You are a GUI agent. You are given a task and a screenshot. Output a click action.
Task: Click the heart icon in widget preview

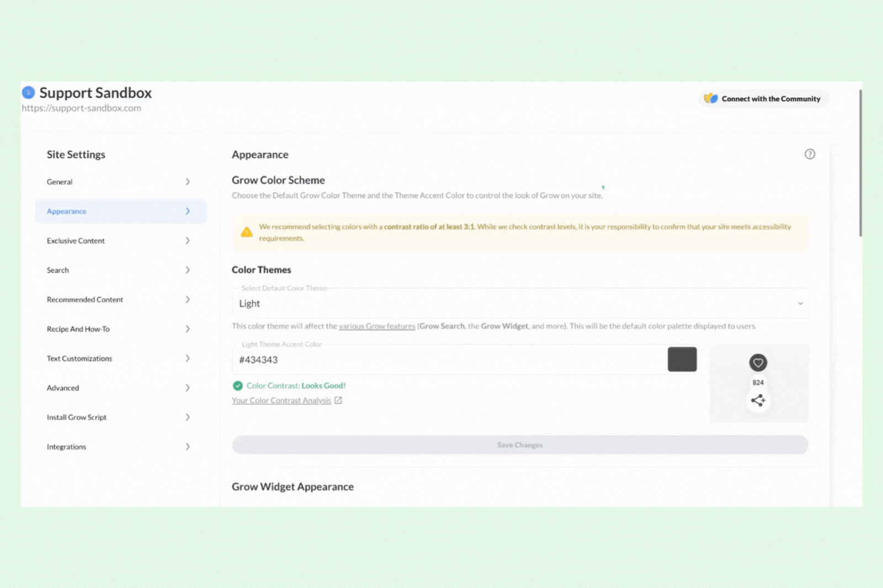758,363
